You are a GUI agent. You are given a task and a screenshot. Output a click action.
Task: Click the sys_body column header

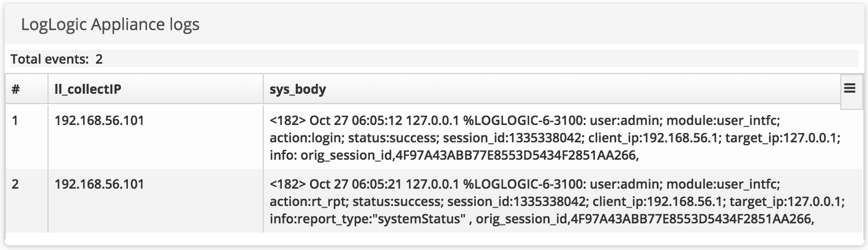[298, 90]
